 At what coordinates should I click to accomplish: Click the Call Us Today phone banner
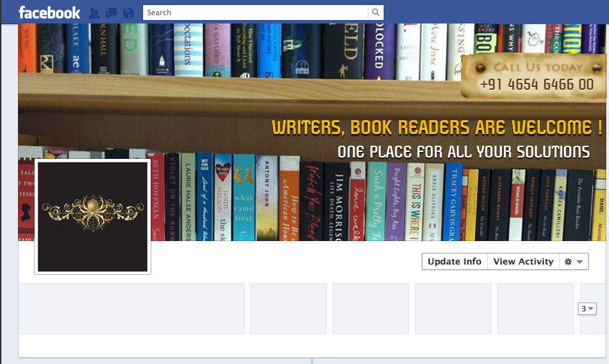point(533,76)
